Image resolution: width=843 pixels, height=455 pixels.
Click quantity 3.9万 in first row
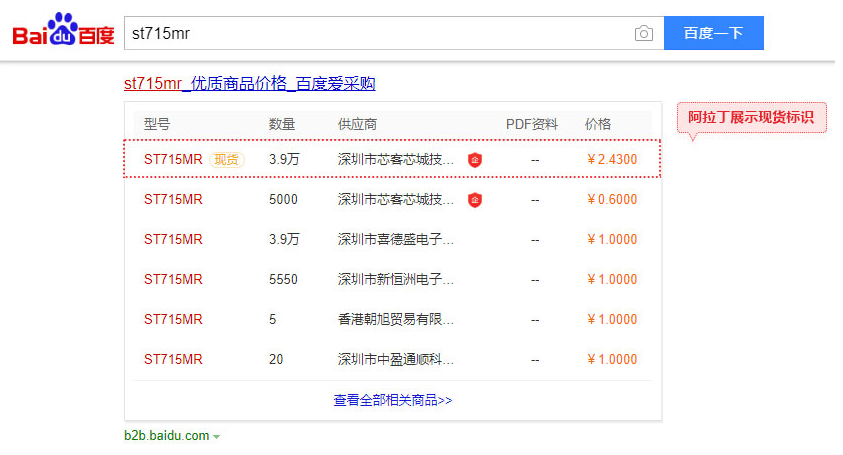tap(284, 160)
